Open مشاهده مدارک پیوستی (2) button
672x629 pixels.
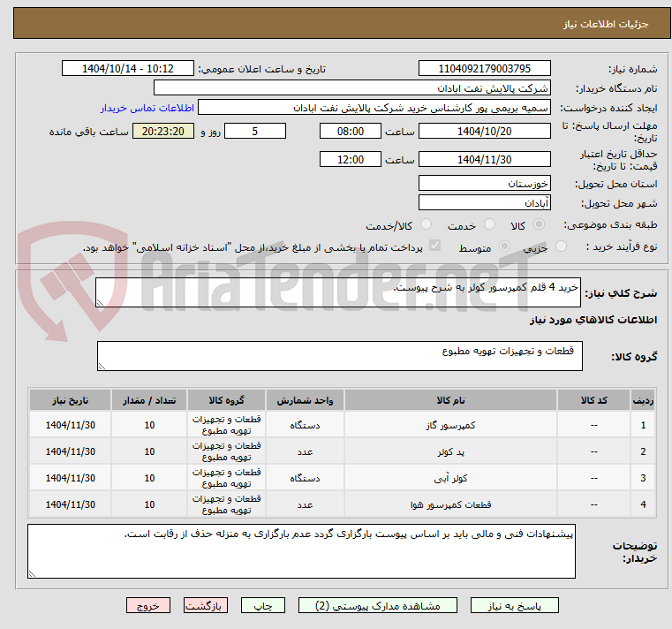[x=378, y=605]
